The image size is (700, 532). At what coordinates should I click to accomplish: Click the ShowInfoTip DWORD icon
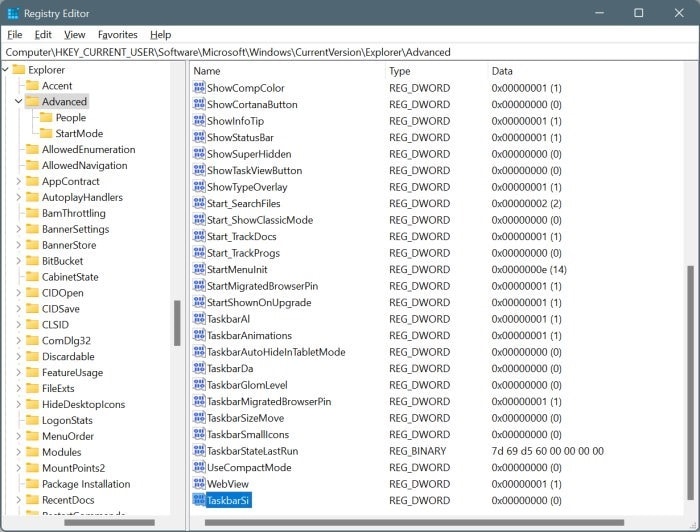click(199, 121)
